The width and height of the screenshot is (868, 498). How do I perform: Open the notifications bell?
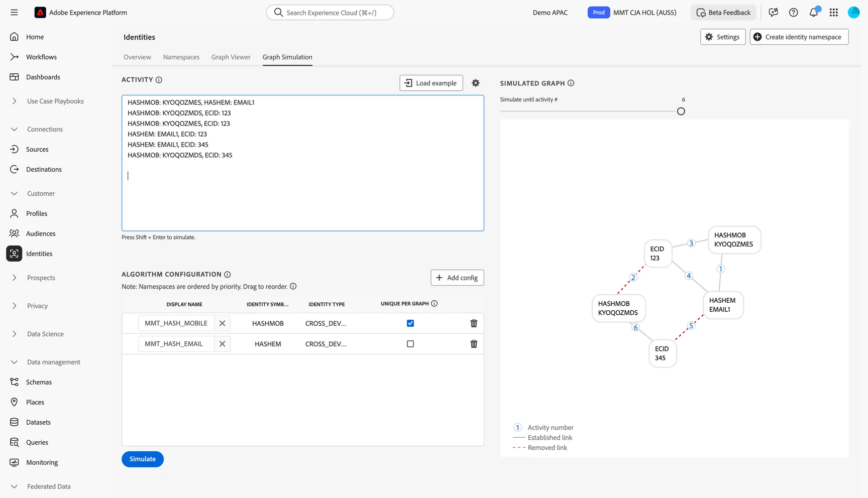tap(814, 13)
